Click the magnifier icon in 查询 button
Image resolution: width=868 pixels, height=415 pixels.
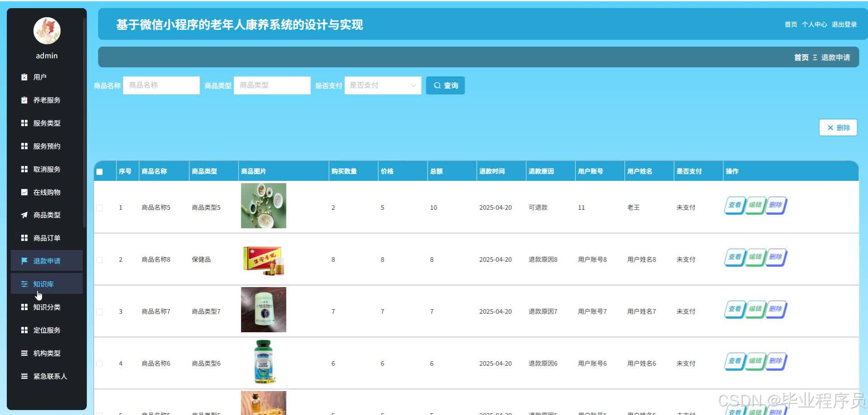pyautogui.click(x=437, y=85)
